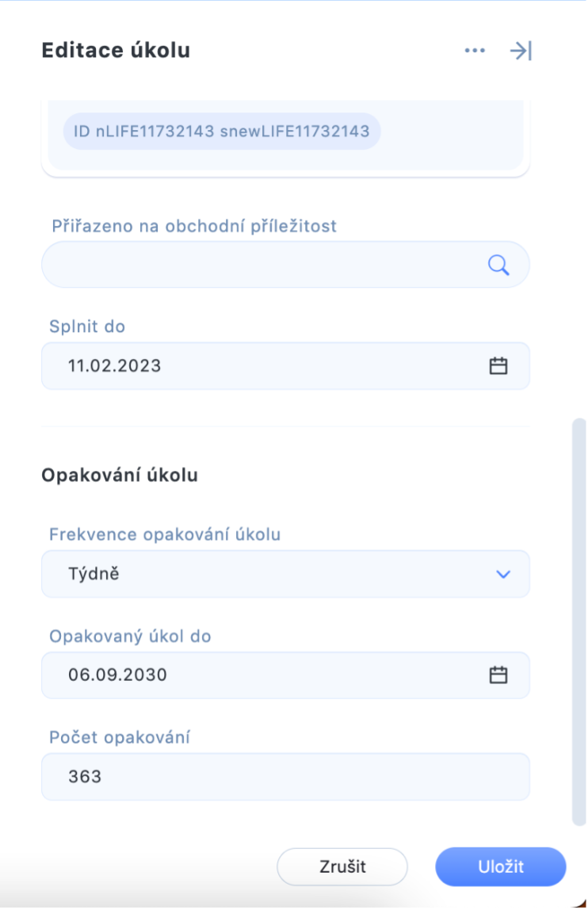Cancel editing with the Zrušit button
The height and width of the screenshot is (910, 588).
click(342, 866)
